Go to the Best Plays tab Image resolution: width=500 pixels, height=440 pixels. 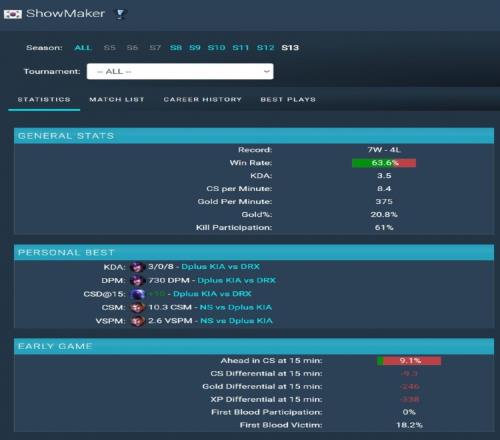(x=288, y=99)
